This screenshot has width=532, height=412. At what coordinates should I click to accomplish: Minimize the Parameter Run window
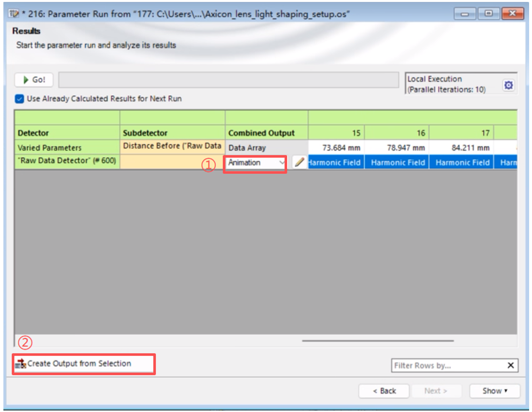click(x=467, y=14)
